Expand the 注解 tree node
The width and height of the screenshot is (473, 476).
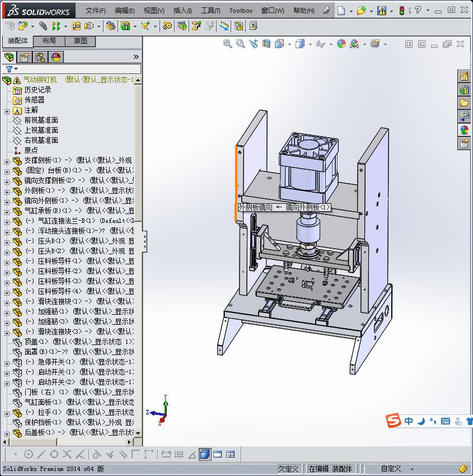click(7, 111)
